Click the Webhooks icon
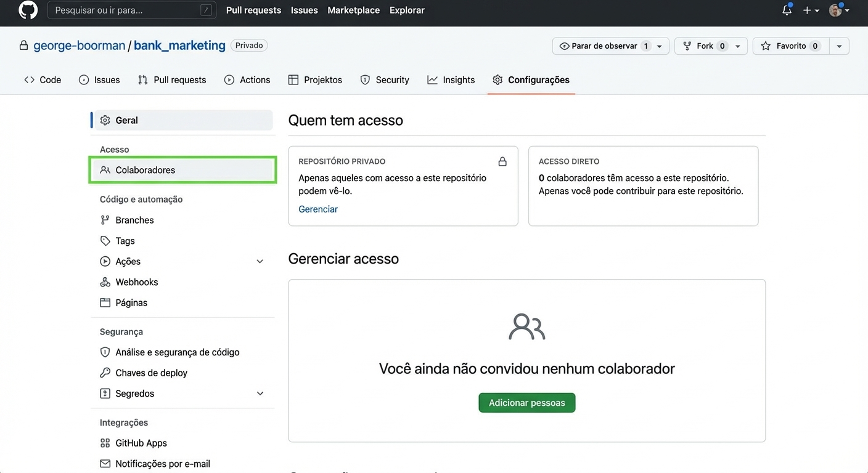 [105, 281]
